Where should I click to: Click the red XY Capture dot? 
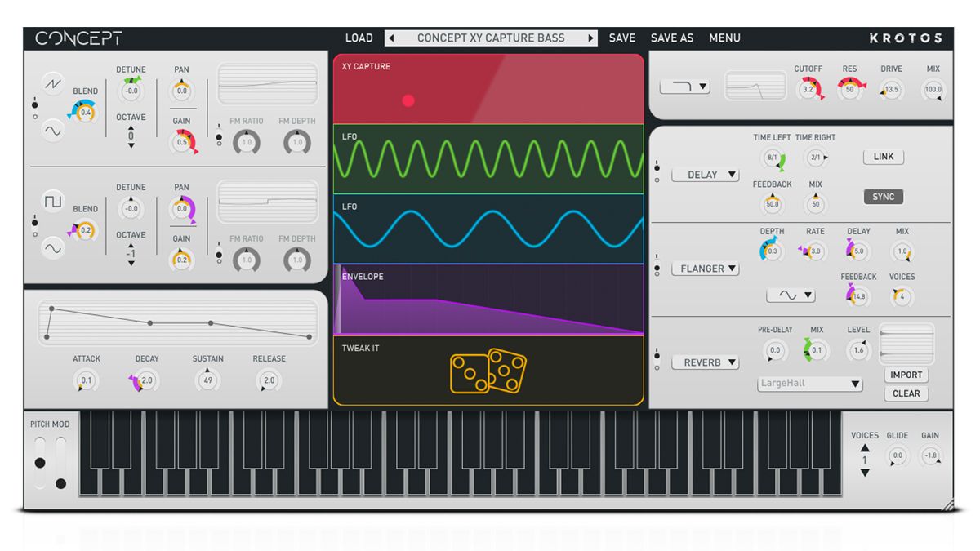(408, 101)
